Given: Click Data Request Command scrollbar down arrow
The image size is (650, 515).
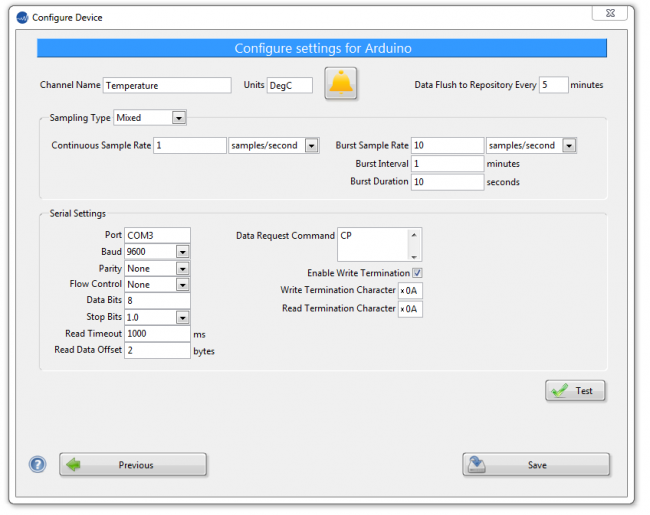Looking at the screenshot, I should [x=414, y=257].
